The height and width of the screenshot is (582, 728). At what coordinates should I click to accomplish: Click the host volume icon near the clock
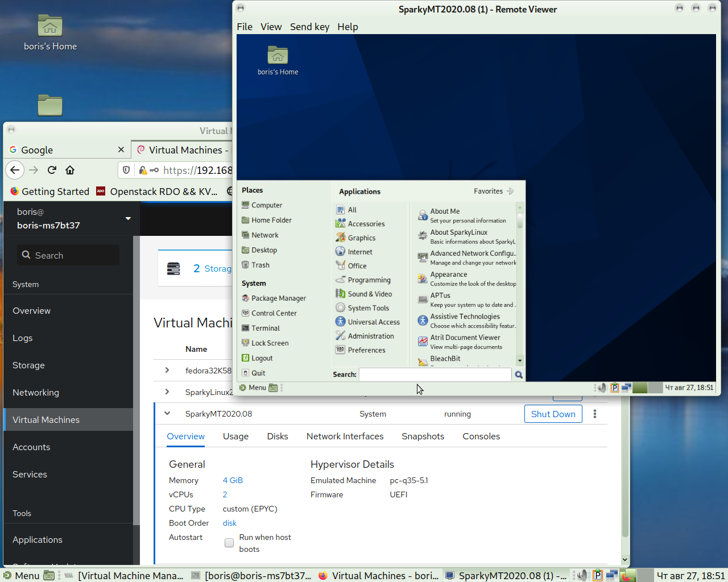(x=583, y=575)
